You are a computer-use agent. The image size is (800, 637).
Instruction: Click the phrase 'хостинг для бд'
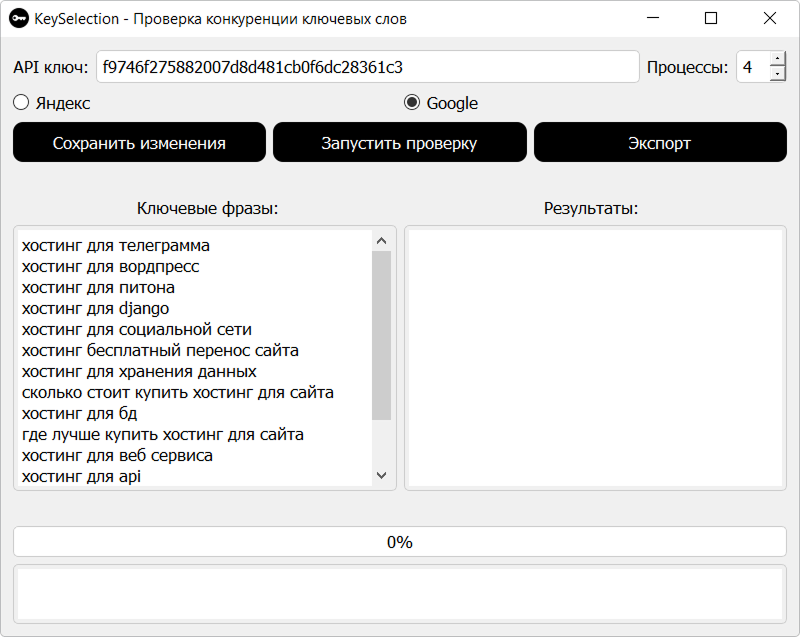pyautogui.click(x=80, y=413)
